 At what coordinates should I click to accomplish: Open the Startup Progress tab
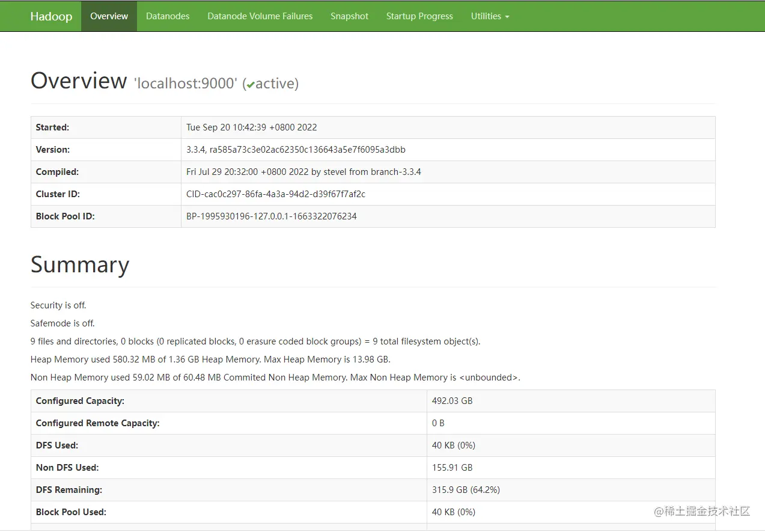click(419, 16)
